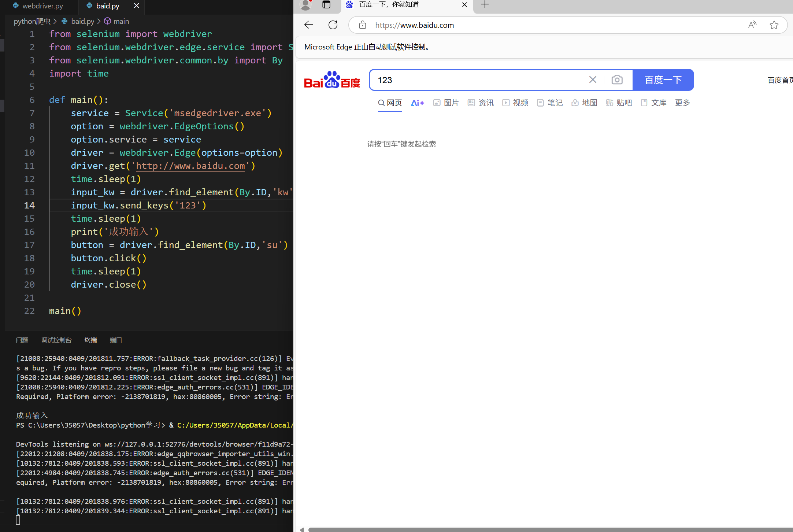Click the Edge address bar URL
Screen dimensions: 793x532
click(415, 25)
